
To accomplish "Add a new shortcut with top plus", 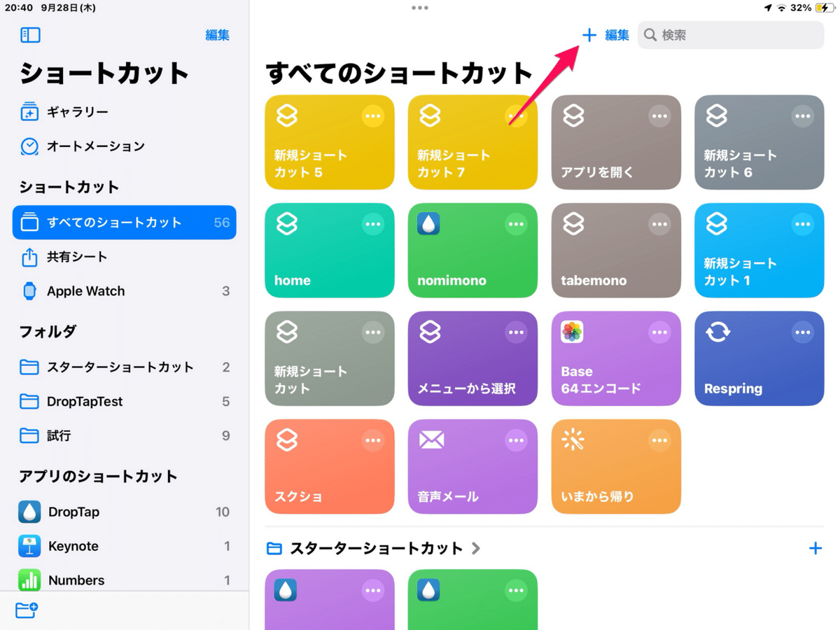I will pos(589,35).
